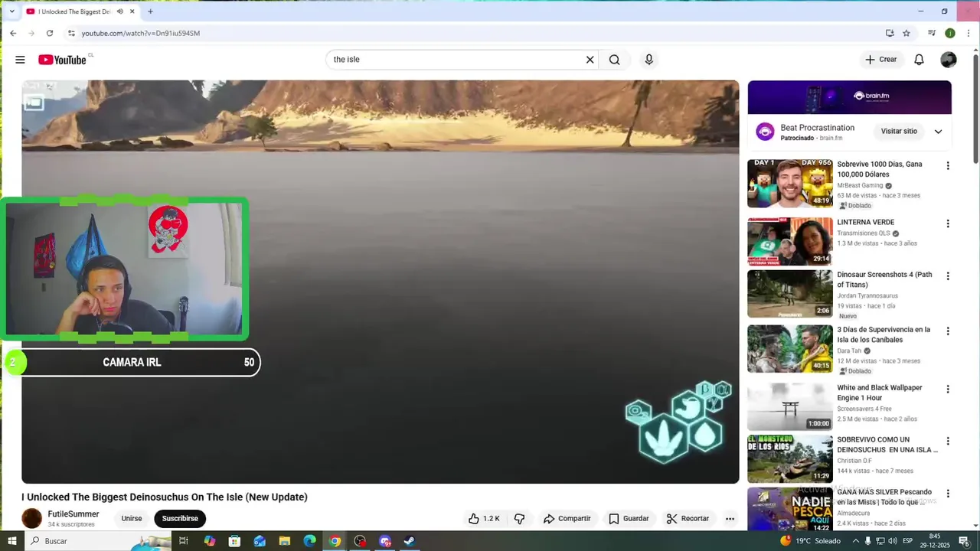
Task: Go to the YouTube home logo
Action: (62, 60)
